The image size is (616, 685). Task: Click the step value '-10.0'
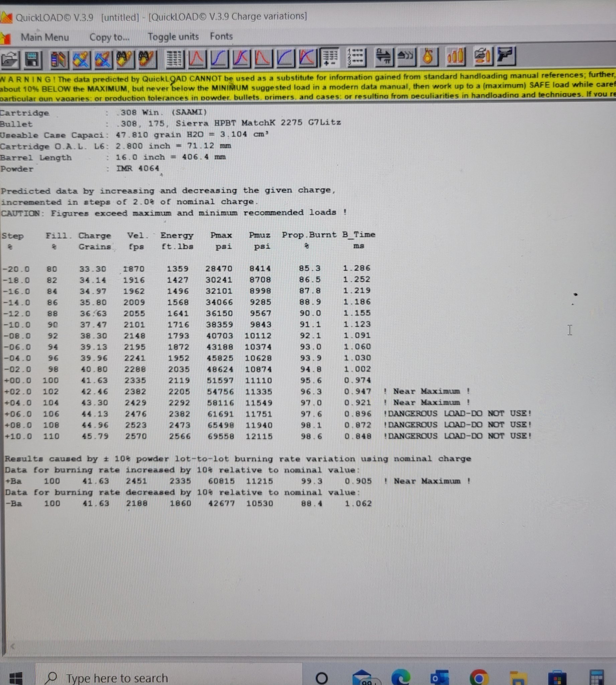pyautogui.click(x=17, y=324)
